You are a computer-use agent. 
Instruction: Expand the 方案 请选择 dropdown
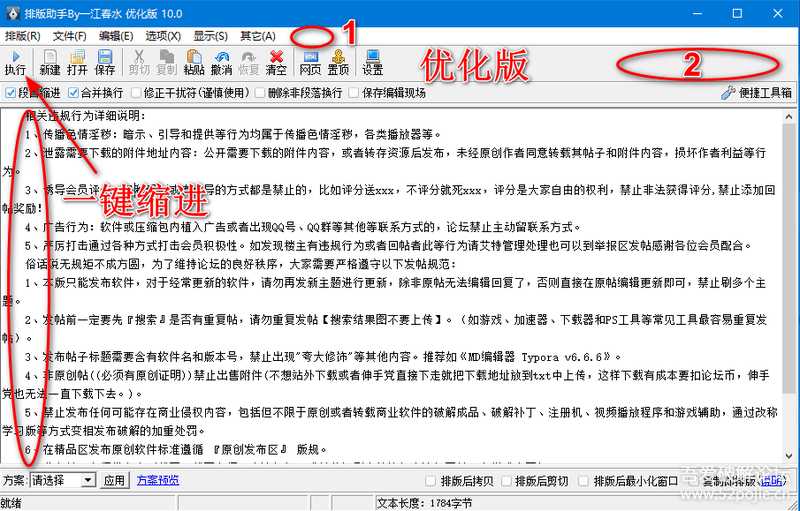coord(90,481)
